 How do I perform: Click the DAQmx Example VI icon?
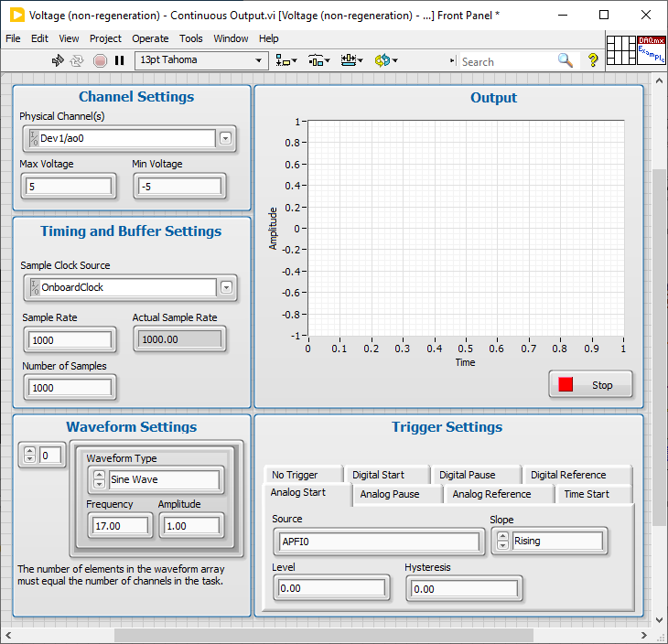651,49
